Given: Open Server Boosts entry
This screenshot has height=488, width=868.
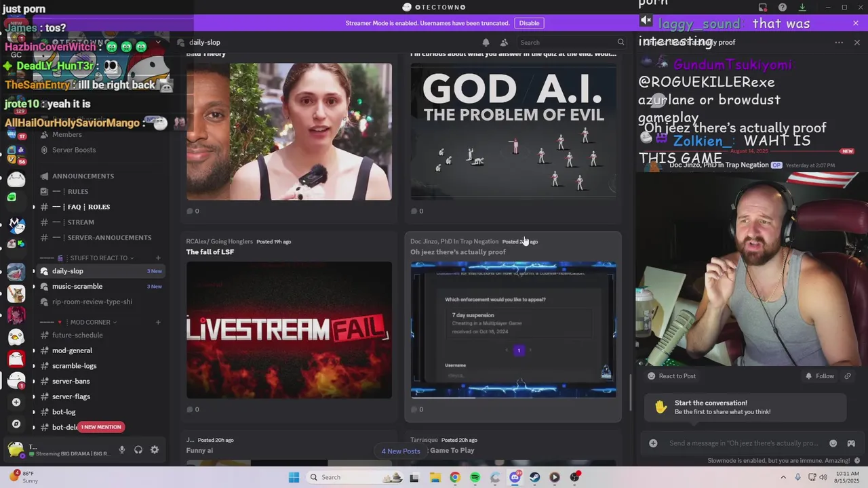Looking at the screenshot, I should [101, 150].
